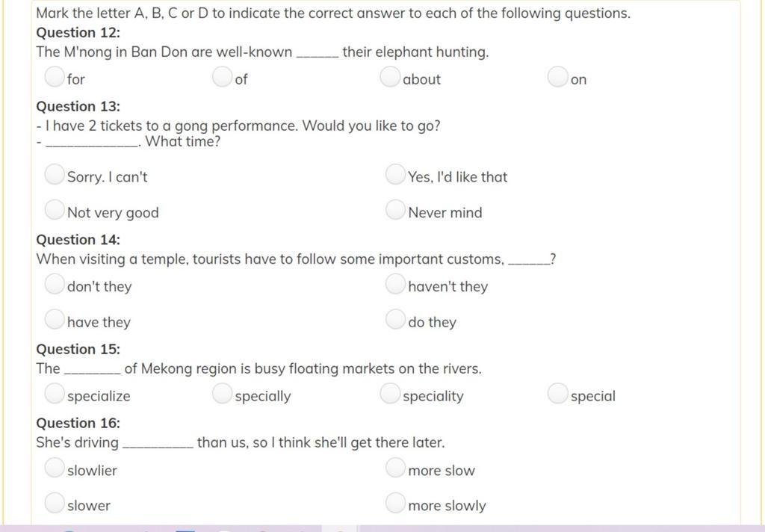The image size is (765, 532).
Task: Pick 'slower' for Question 16
Action: (x=54, y=503)
